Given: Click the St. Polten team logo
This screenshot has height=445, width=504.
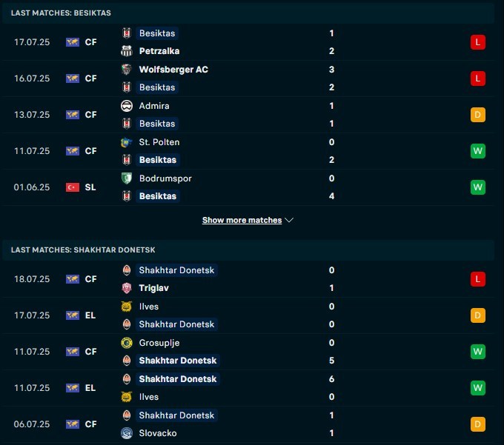Looking at the screenshot, I should pos(126,142).
